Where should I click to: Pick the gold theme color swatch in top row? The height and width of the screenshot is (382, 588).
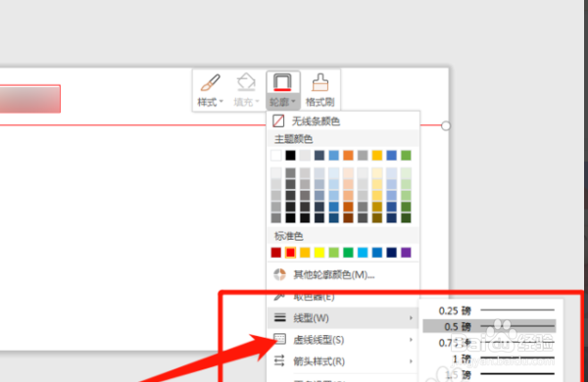tap(377, 155)
